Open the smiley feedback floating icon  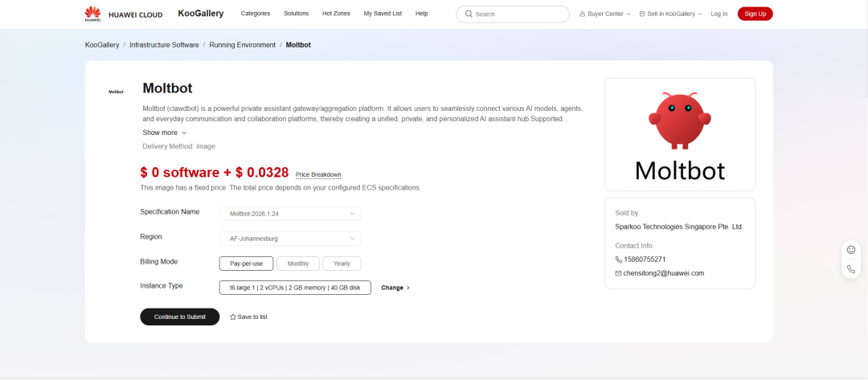pyautogui.click(x=851, y=250)
